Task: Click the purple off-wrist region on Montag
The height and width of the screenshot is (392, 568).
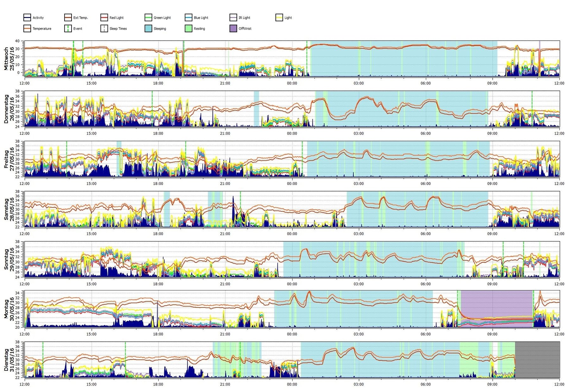Action: (x=496, y=304)
